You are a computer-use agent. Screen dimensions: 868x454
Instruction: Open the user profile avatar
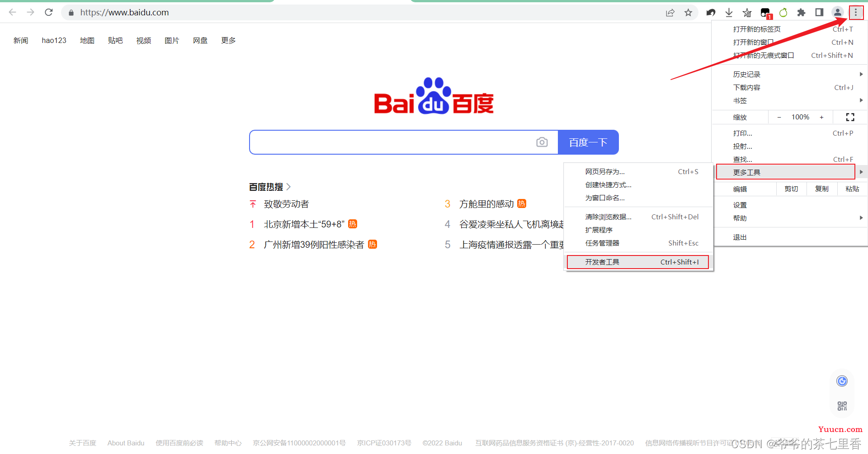click(x=837, y=13)
